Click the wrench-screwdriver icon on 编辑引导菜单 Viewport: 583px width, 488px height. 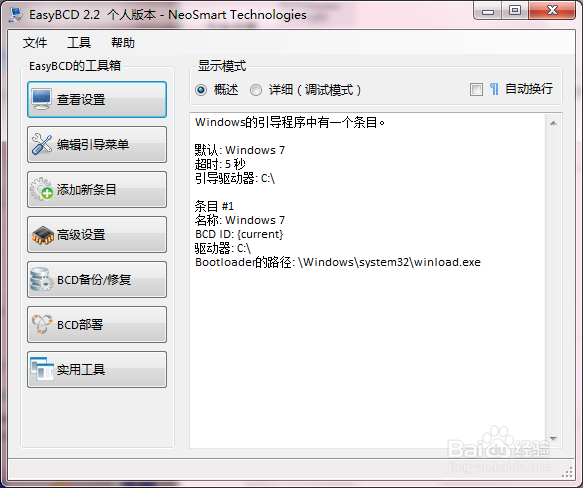pos(42,144)
